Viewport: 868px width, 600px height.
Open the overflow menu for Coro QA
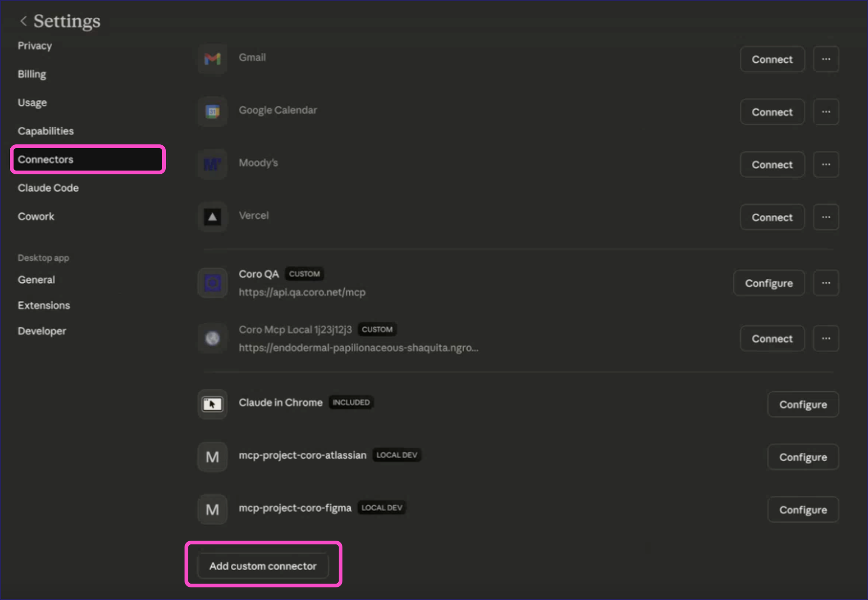click(825, 283)
